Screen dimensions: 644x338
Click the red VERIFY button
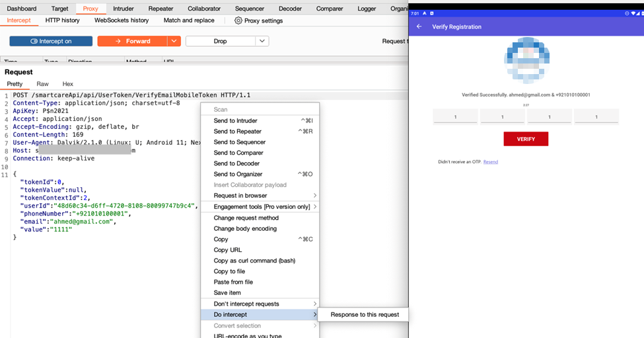(526, 139)
